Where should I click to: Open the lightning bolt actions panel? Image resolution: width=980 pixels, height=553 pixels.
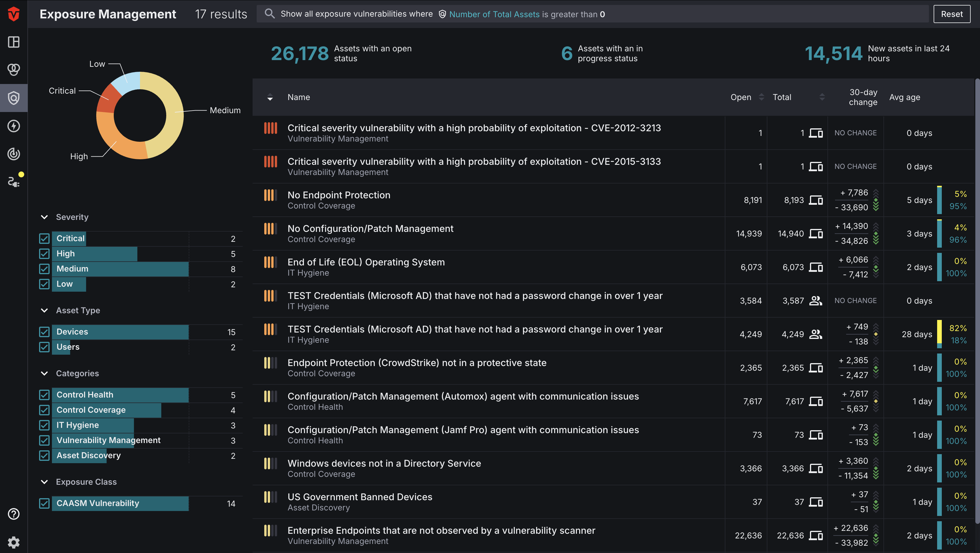tap(14, 126)
